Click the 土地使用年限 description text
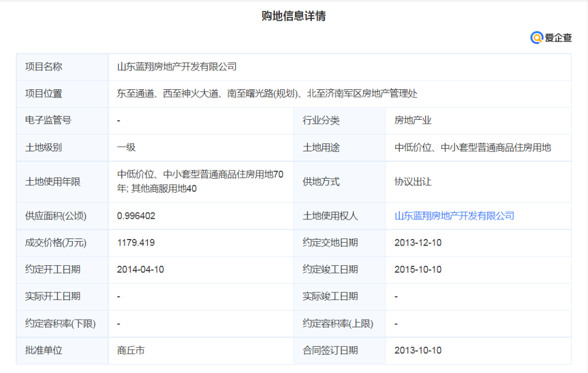 click(200, 182)
